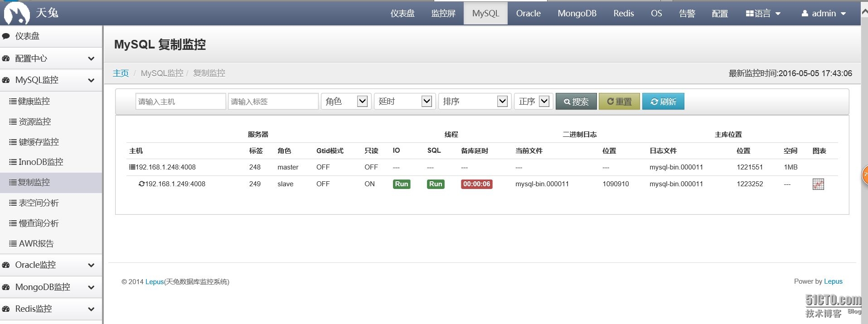Click refresh icon beside 192.168.1.249:4008
Screen dimensions: 868x324
point(141,184)
